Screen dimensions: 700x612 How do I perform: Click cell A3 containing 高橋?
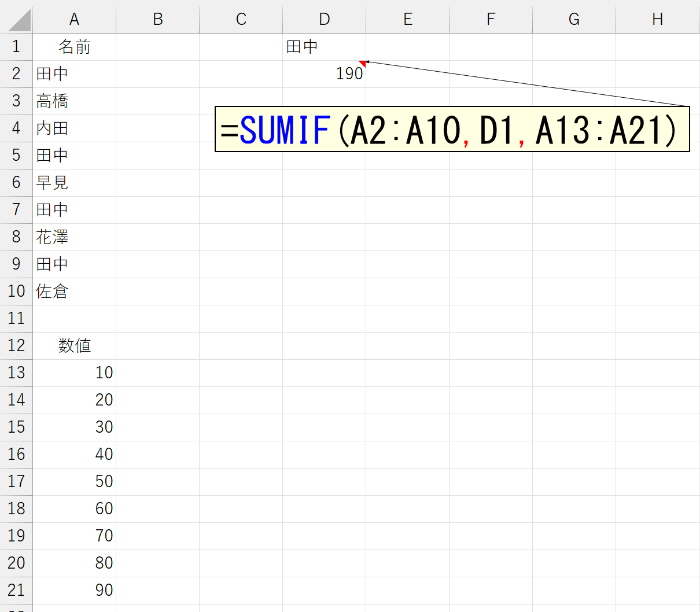pos(74,101)
